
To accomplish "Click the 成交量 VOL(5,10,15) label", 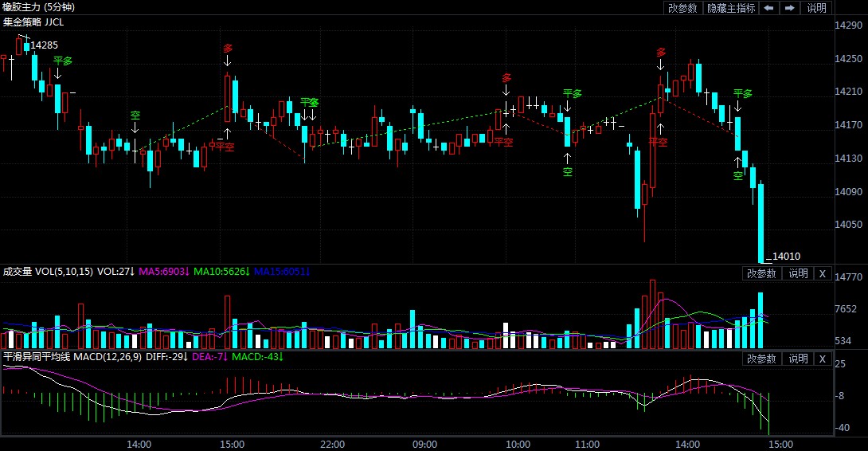I will (48, 272).
